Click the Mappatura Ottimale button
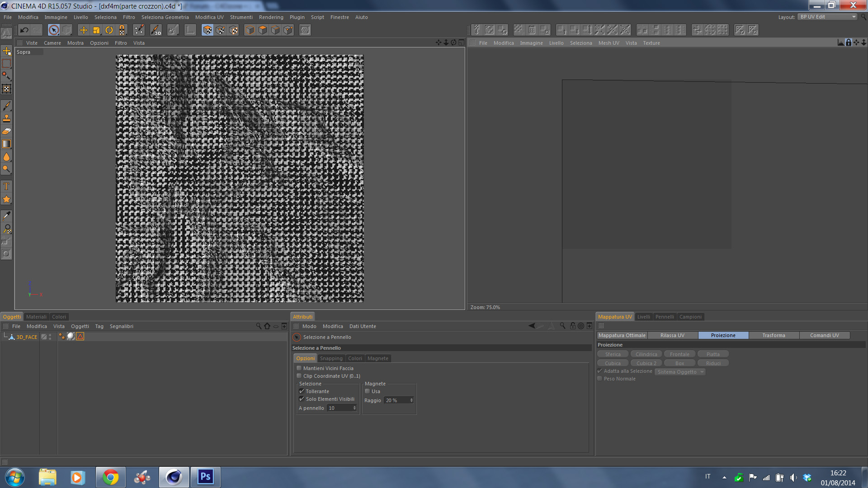This screenshot has height=488, width=868. [x=622, y=335]
